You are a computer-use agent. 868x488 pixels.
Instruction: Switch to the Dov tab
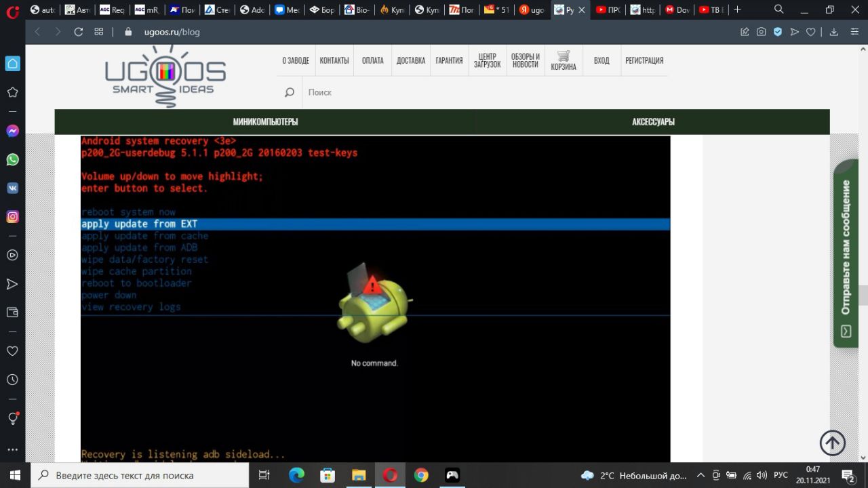tap(677, 9)
